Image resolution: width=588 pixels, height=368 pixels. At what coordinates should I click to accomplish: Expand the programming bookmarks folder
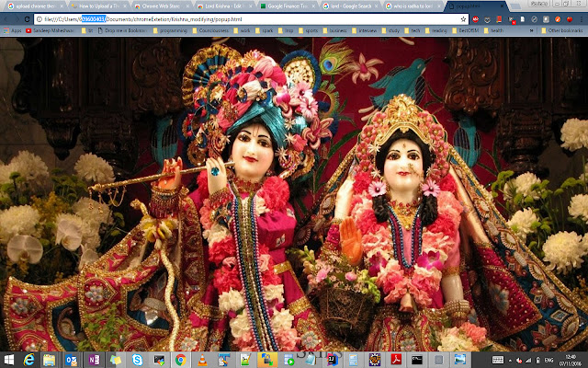170,30
